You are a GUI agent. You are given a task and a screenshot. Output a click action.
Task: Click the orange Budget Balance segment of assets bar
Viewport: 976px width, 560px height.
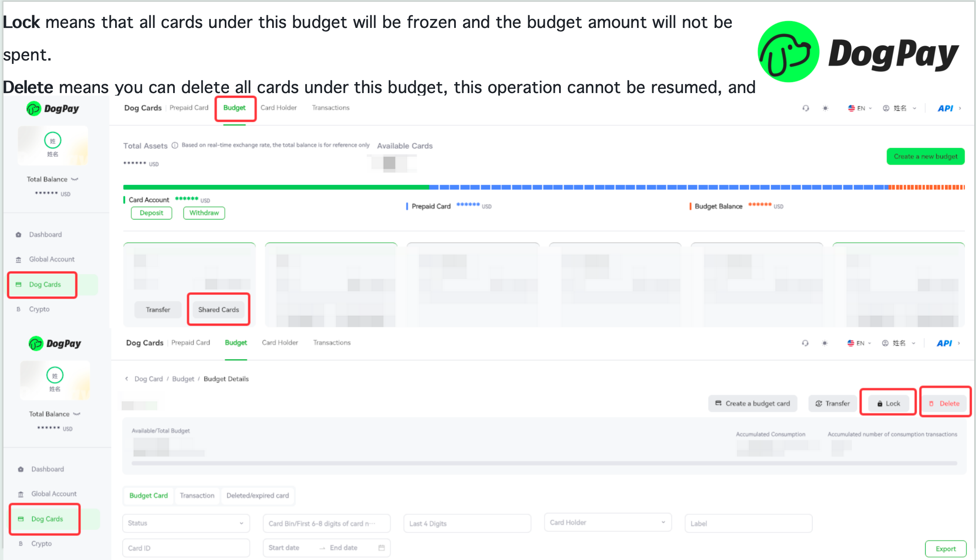(926, 187)
